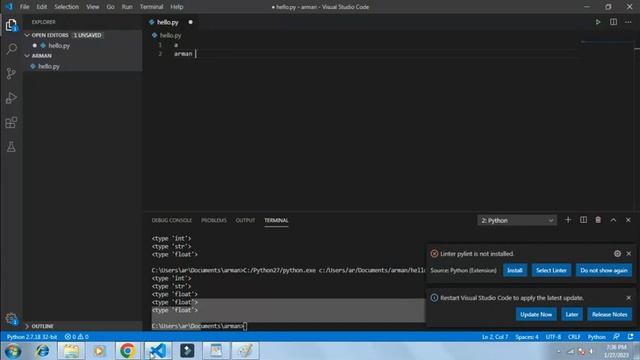Open the View menu
Image resolution: width=640 pixels, height=360 pixels.
point(93,7)
